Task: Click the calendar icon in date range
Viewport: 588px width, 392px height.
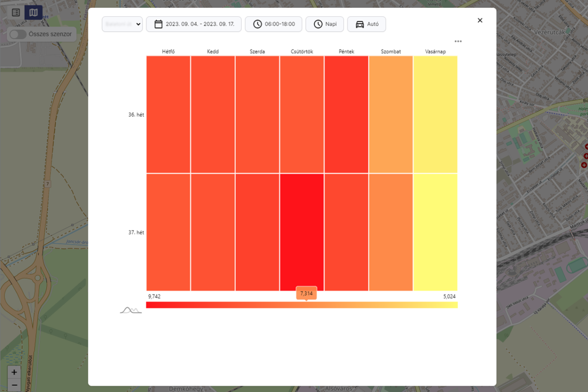Action: (158, 24)
